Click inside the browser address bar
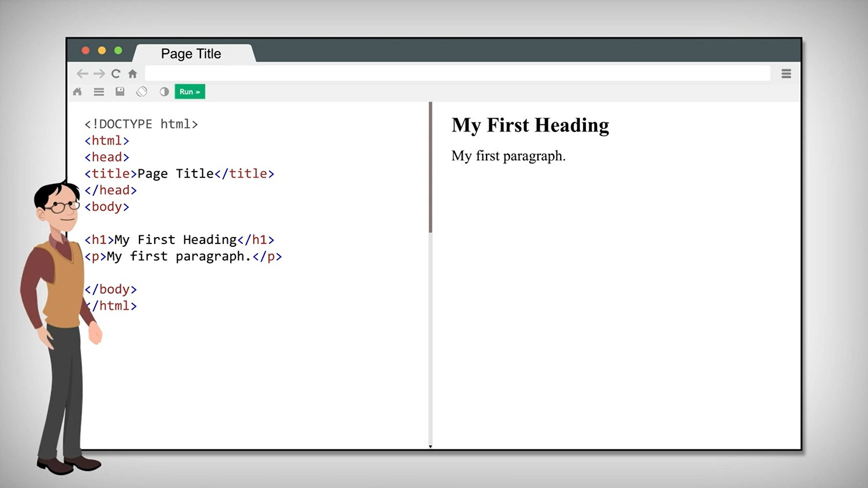The height and width of the screenshot is (488, 868). coord(457,74)
